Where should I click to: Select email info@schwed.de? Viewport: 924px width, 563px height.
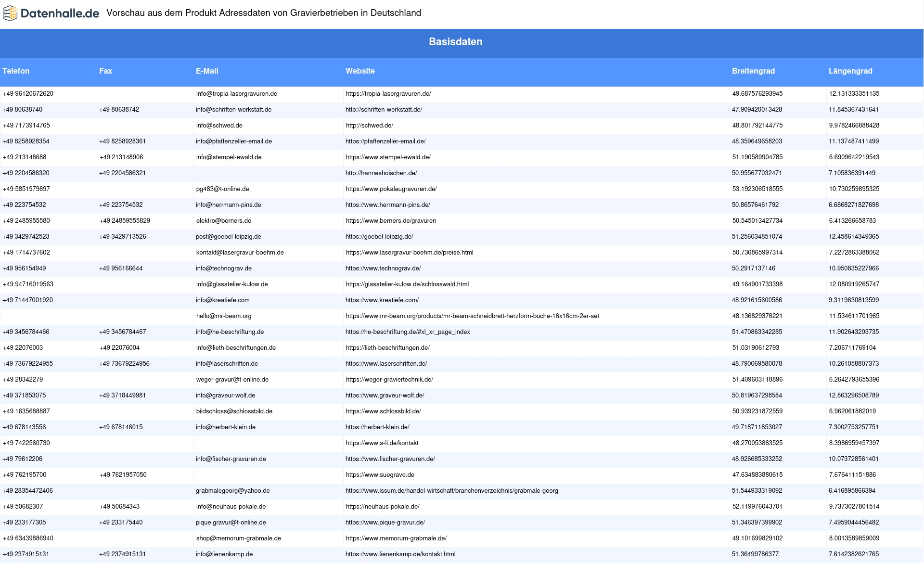pos(219,126)
